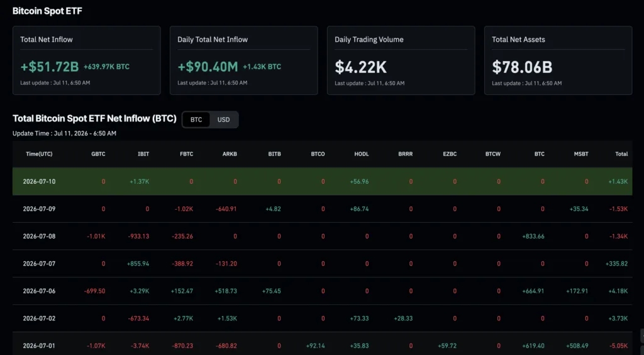Sort table by the Time(UTC) column header
Viewport: 644px width, 355px height.
click(x=39, y=154)
